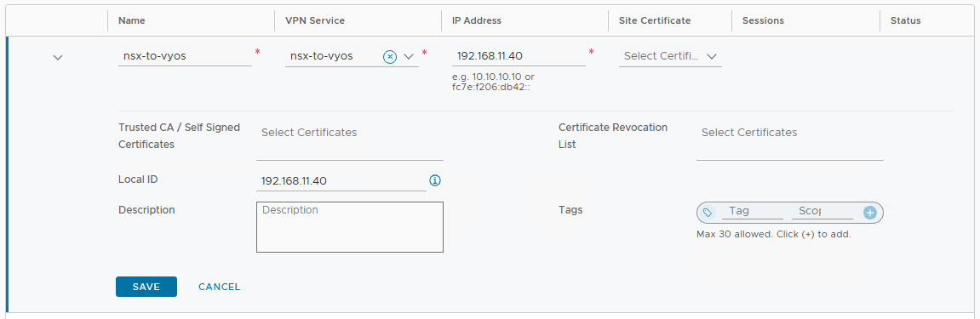Click the Local ID input field
Screen dimensions: 980x319
(x=341, y=181)
